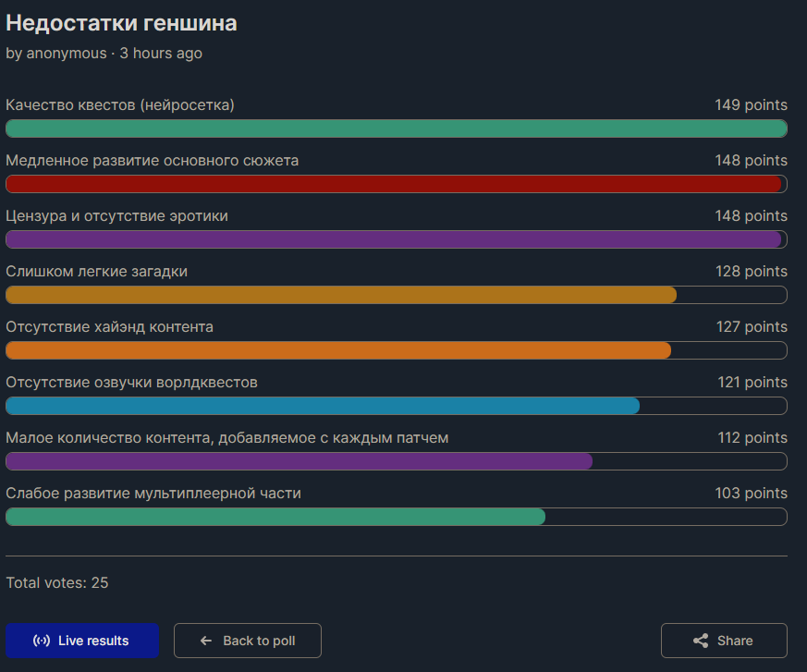Open Live results view
The image size is (807, 672).
(x=82, y=641)
